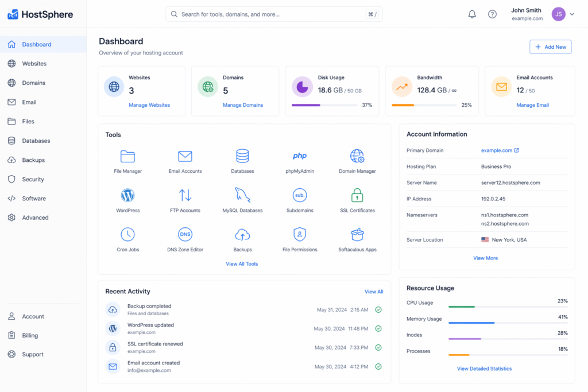
Task: Click the Backup completed status checkmark
Action: [x=378, y=309]
